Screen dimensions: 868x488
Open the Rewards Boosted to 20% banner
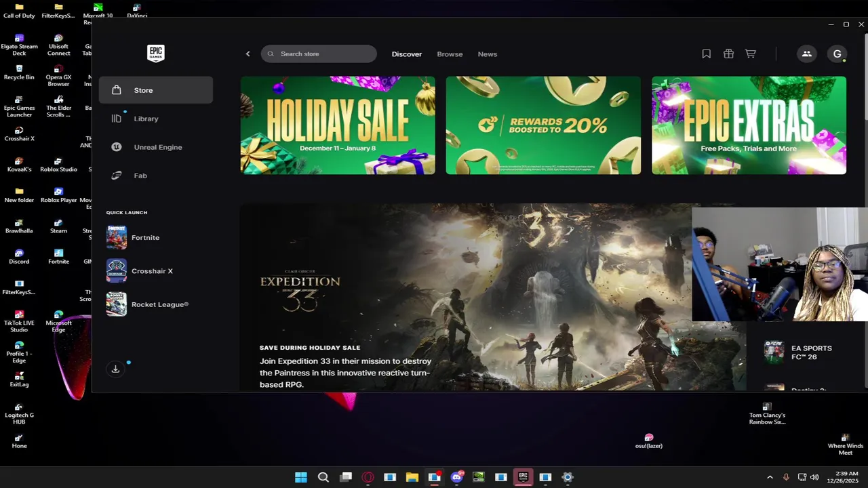543,125
